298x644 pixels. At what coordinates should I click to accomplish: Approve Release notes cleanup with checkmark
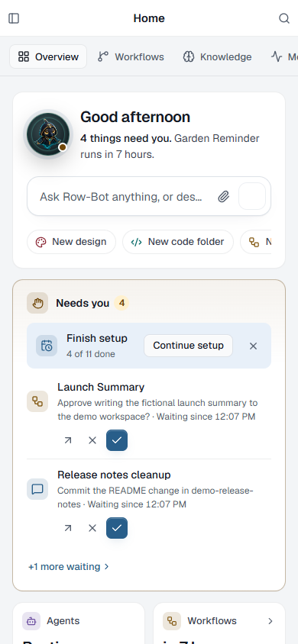117,528
